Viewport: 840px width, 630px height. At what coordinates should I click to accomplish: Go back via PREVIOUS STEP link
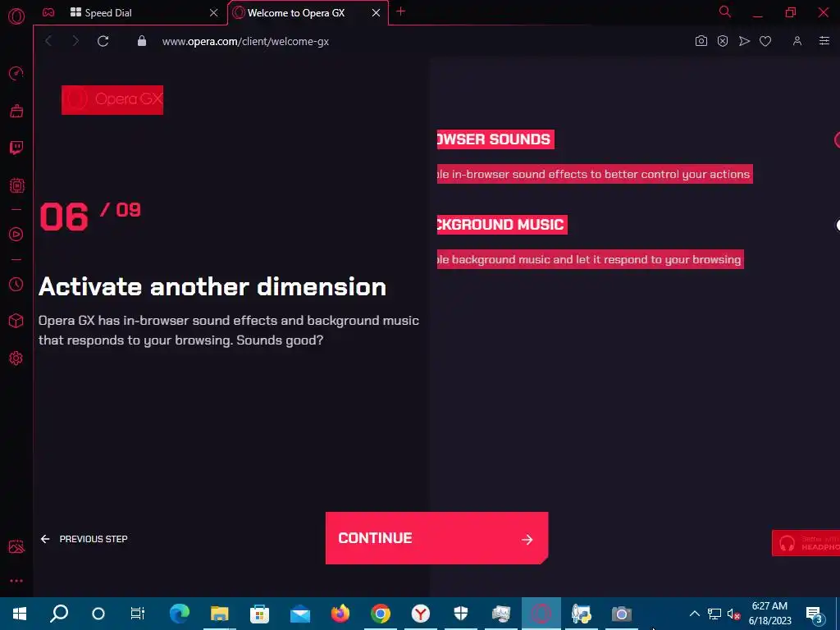84,539
